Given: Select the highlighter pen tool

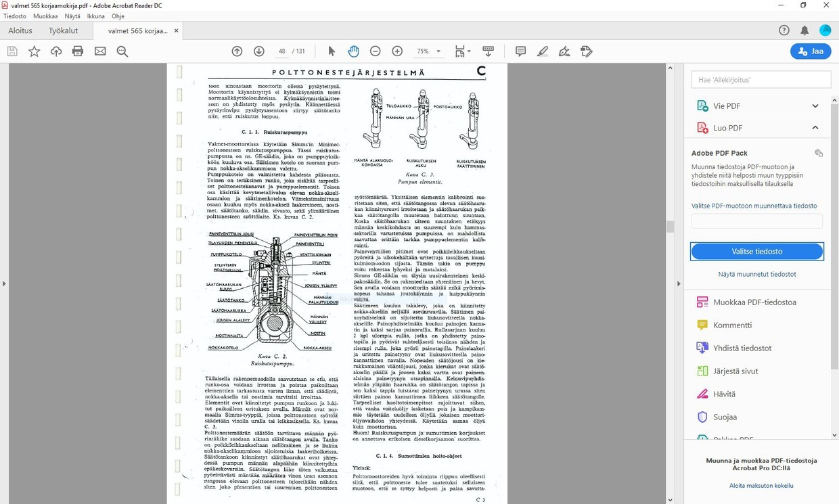Looking at the screenshot, I should coord(543,51).
